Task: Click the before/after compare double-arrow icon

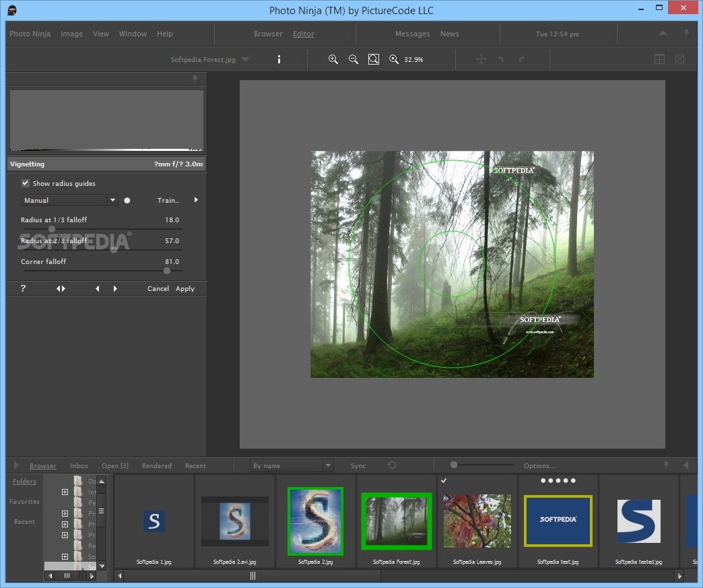Action: click(61, 288)
